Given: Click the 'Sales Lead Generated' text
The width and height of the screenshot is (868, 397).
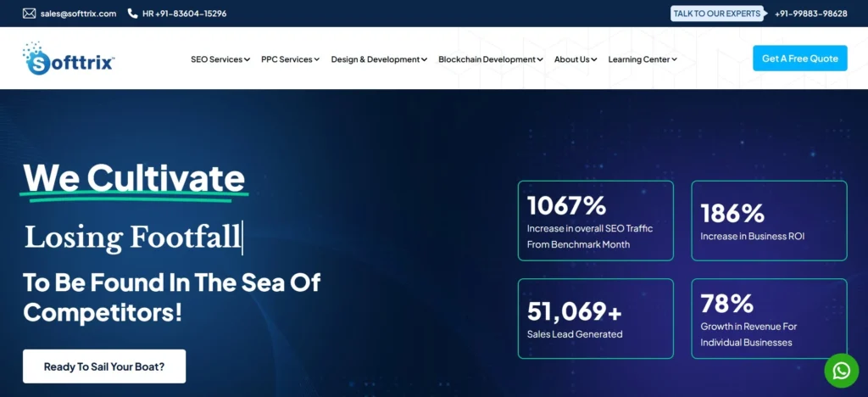Looking at the screenshot, I should coord(575,334).
